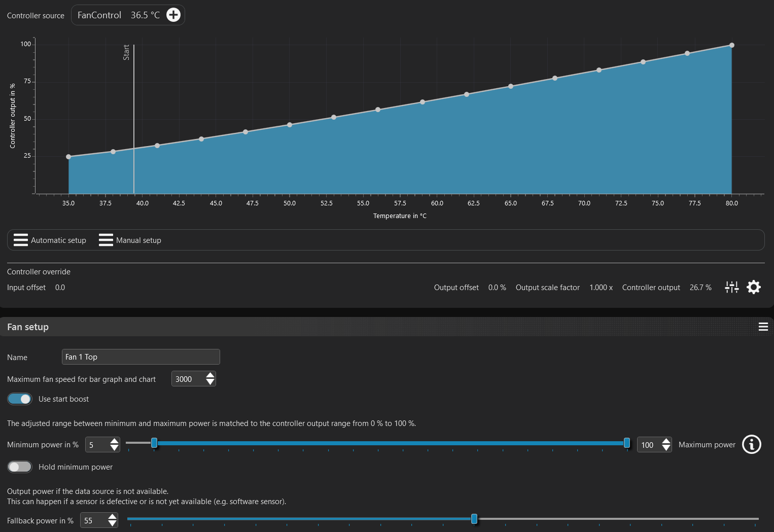Increase the Fallback power percentage
The image size is (774, 532).
click(x=112, y=517)
